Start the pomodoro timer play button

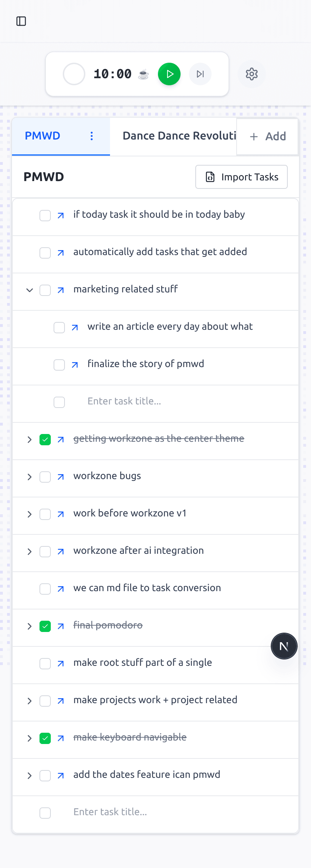click(x=169, y=74)
